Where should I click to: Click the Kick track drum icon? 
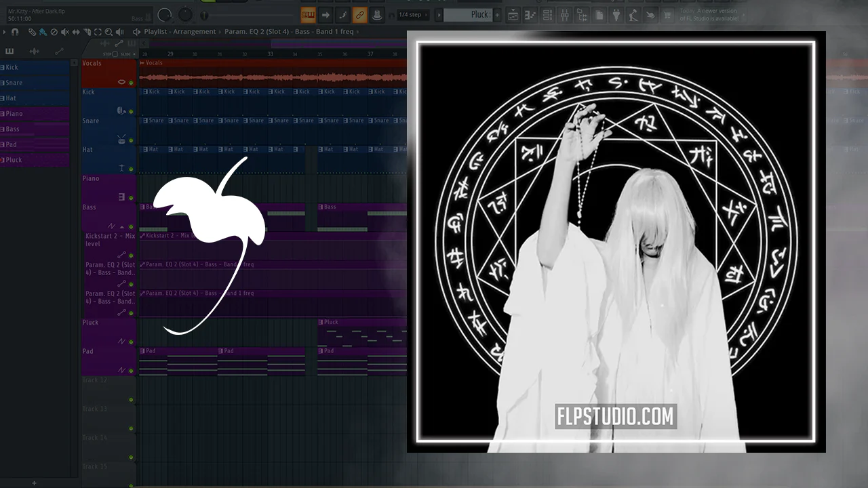[121, 110]
